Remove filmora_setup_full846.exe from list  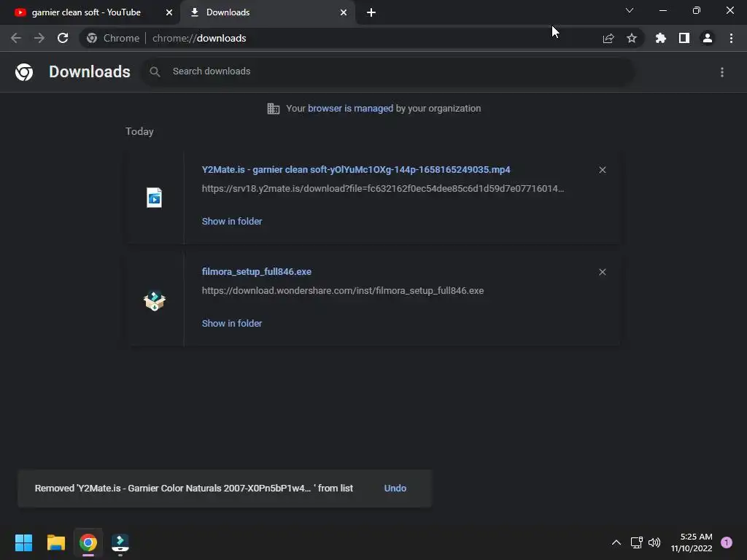tap(602, 272)
